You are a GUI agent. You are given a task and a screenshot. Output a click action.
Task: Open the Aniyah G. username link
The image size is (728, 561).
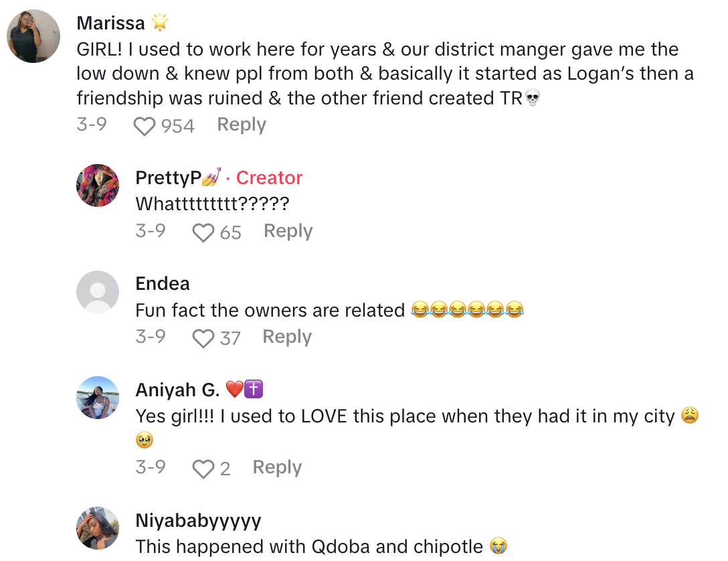tap(177, 390)
